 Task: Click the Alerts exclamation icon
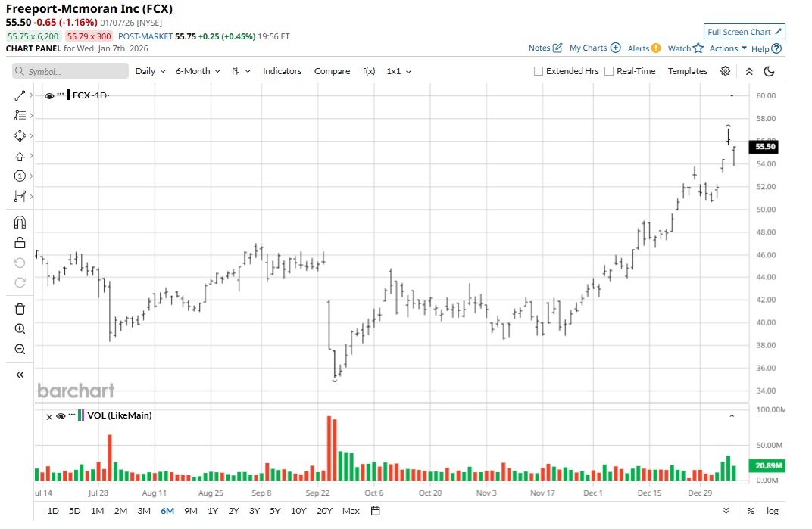[656, 48]
